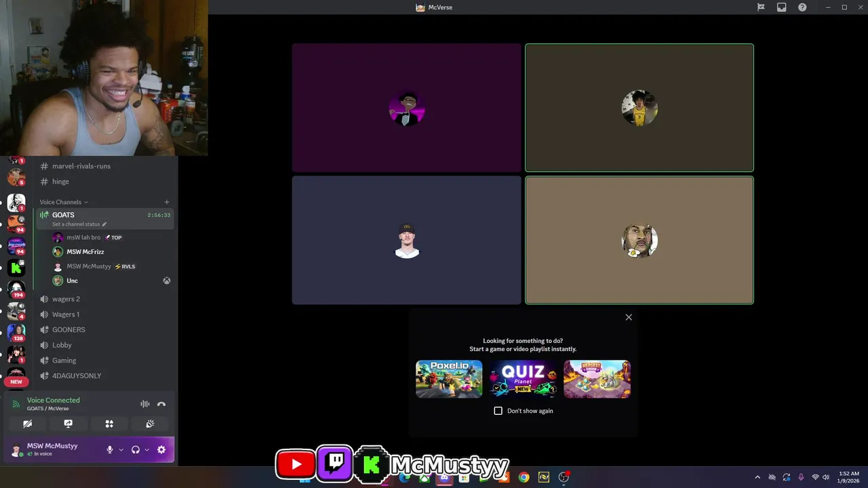Open the Kick server icon
Screen dimensions: 868x488
[16, 268]
